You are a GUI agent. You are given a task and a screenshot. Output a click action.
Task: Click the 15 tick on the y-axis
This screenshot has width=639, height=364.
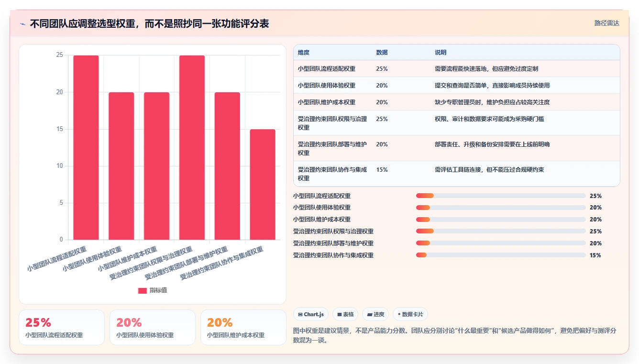[x=60, y=129]
